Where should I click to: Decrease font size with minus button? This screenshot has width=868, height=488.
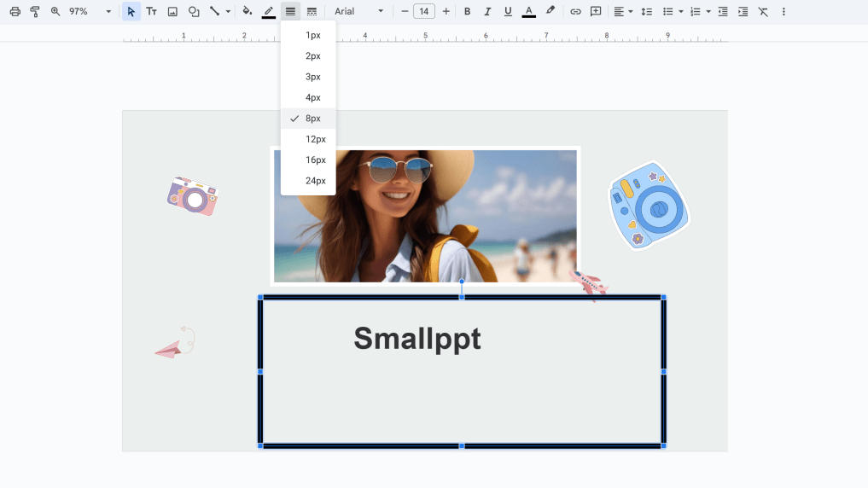(x=405, y=11)
